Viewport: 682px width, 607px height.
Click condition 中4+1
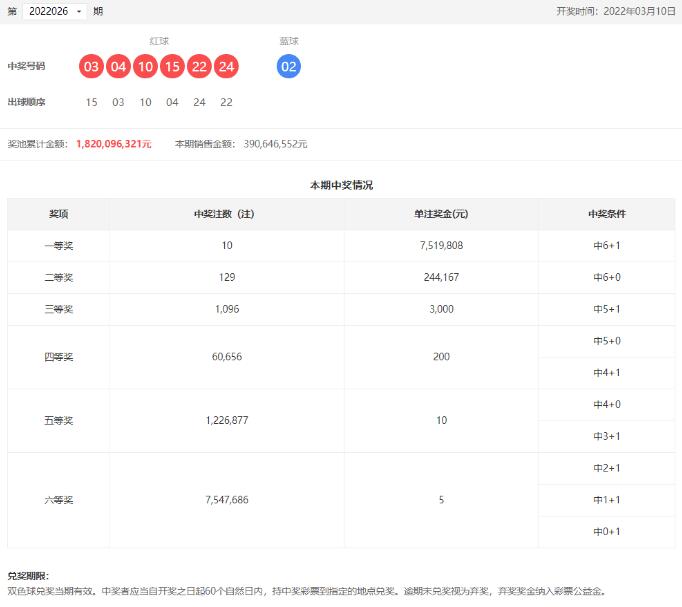coord(607,373)
